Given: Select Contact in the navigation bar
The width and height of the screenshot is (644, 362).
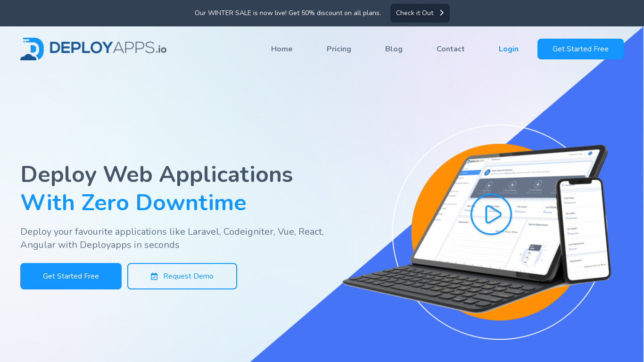Looking at the screenshot, I should [x=451, y=49].
